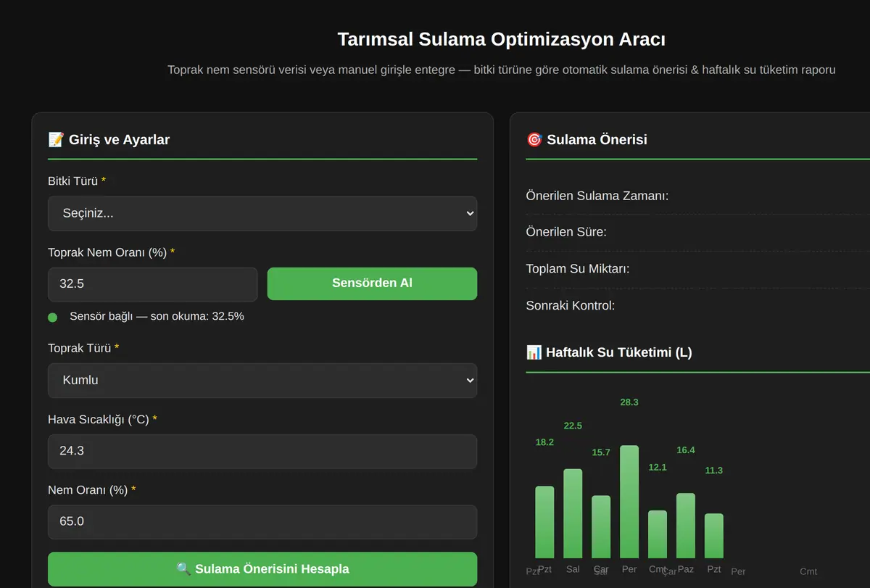Click the 'Toprak Türü' field label
This screenshot has height=588, width=870.
click(80, 348)
